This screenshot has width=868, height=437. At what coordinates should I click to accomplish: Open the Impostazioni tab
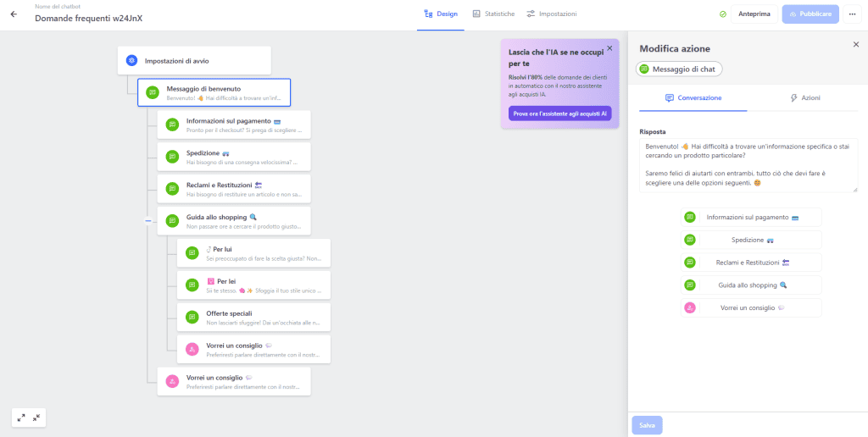click(x=551, y=14)
